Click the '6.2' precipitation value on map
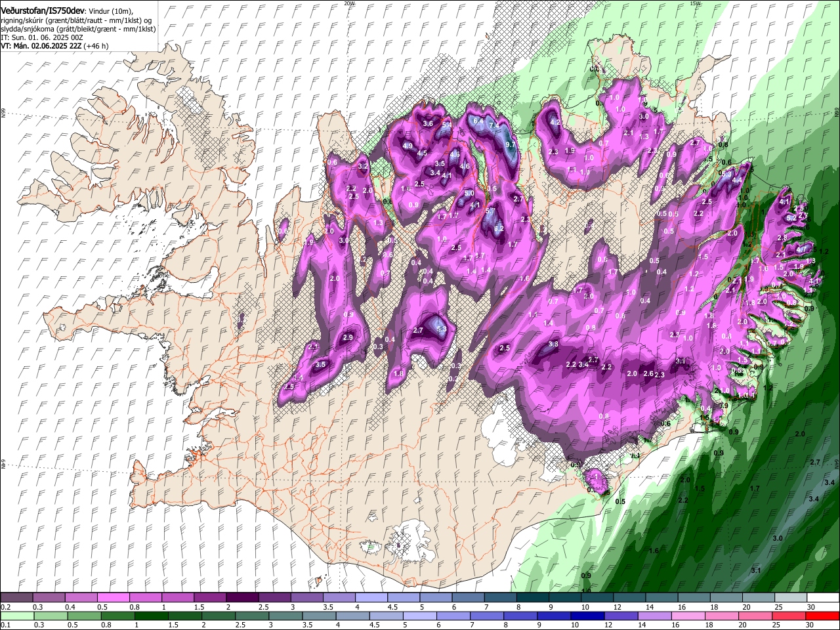The height and width of the screenshot is (630, 840). (499, 229)
